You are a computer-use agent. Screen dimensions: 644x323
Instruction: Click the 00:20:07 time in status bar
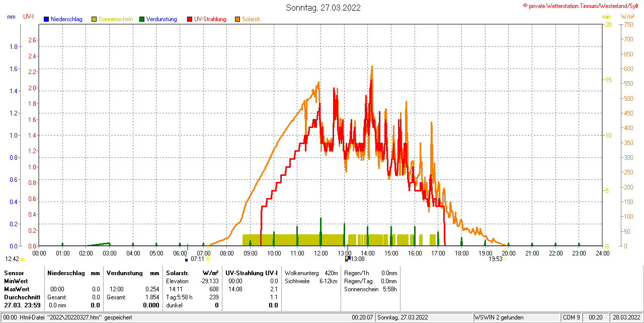(x=362, y=317)
